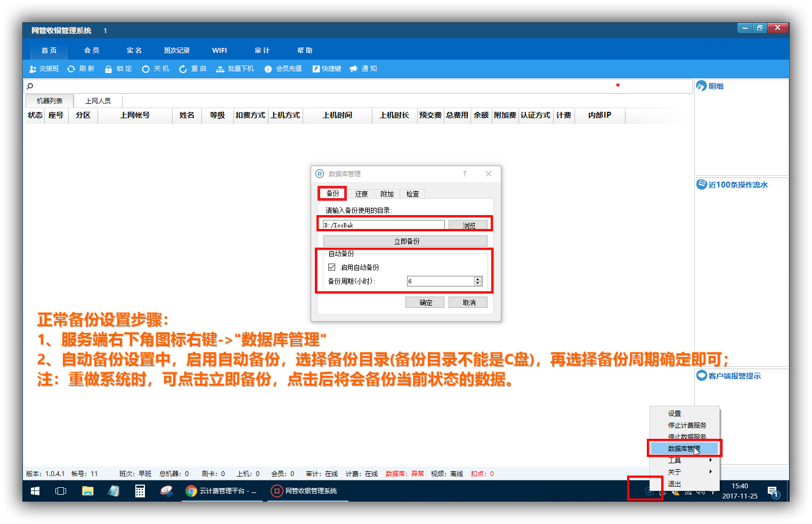Click the 扣点: 0 status bar entry

point(482,473)
